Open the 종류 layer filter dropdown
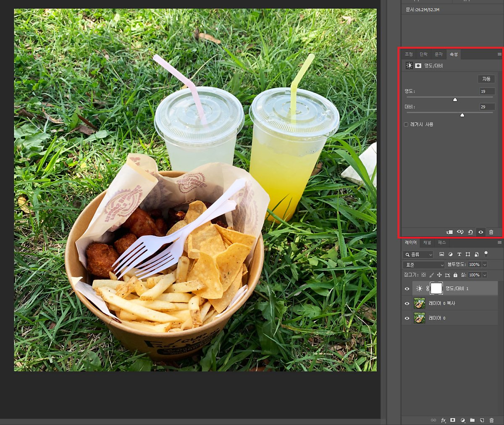This screenshot has width=504, height=425. [418, 254]
